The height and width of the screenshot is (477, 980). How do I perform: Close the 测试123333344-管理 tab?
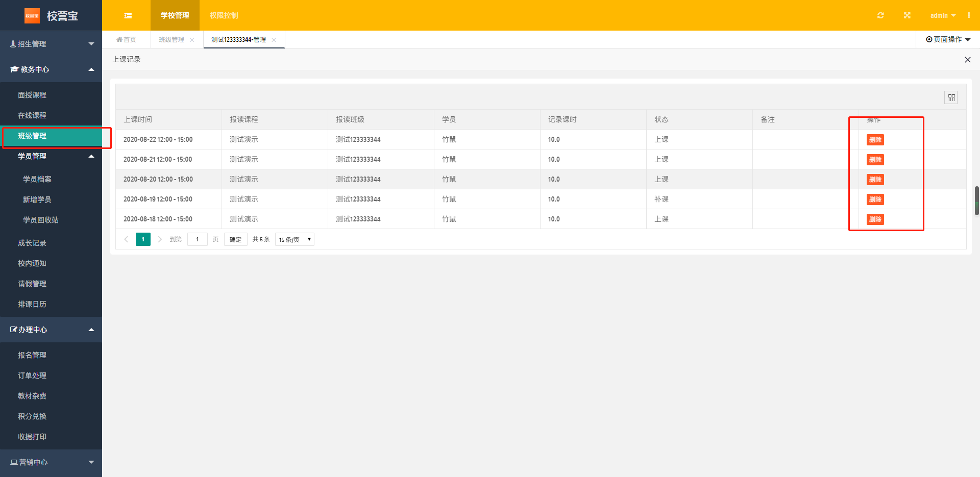click(x=274, y=40)
